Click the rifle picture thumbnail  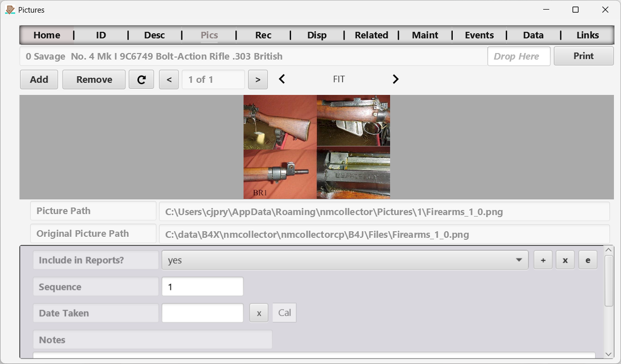point(317,147)
